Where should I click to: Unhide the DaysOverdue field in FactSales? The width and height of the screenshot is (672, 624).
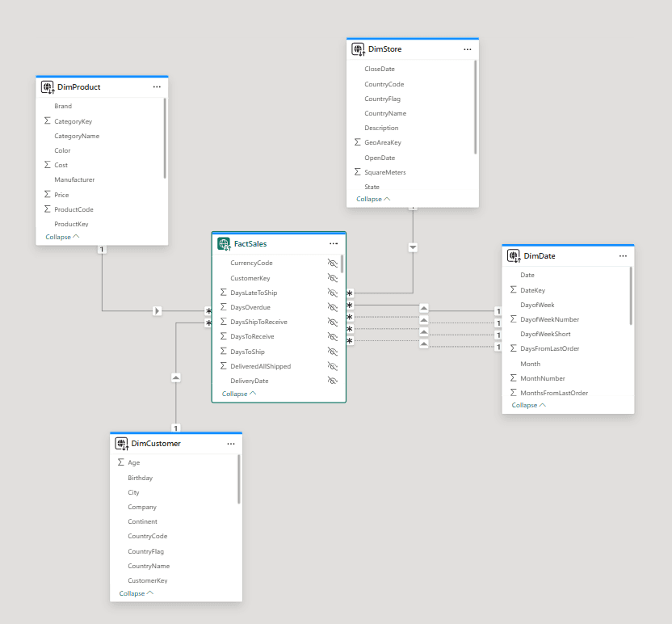[332, 307]
